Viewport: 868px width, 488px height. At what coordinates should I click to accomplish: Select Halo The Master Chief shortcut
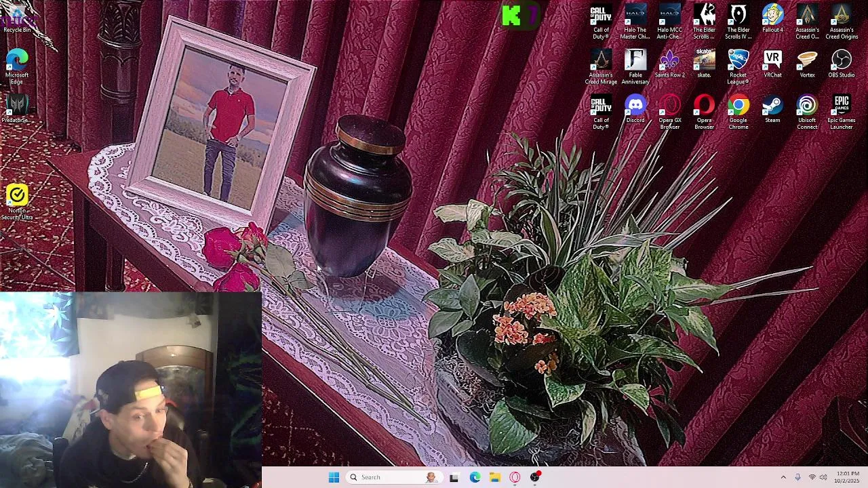click(635, 21)
